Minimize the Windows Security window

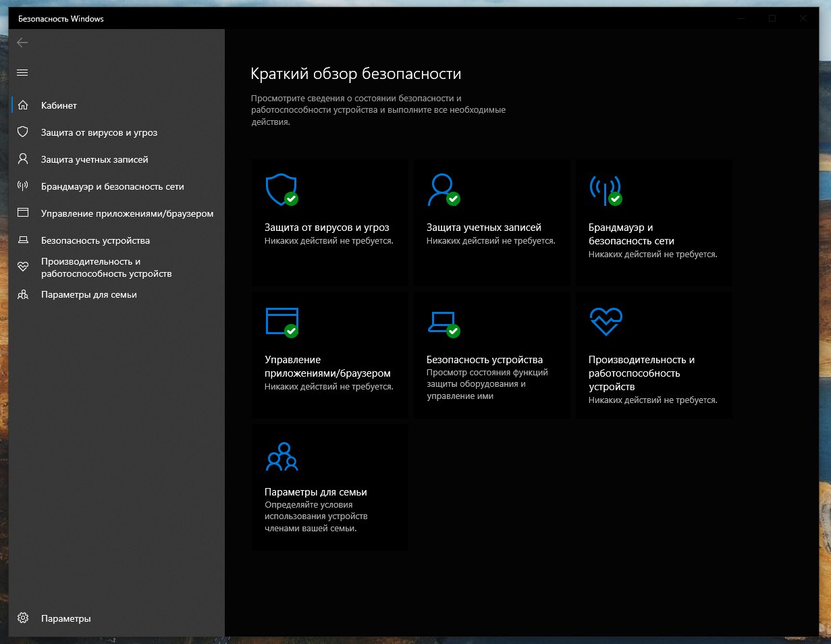(741, 19)
